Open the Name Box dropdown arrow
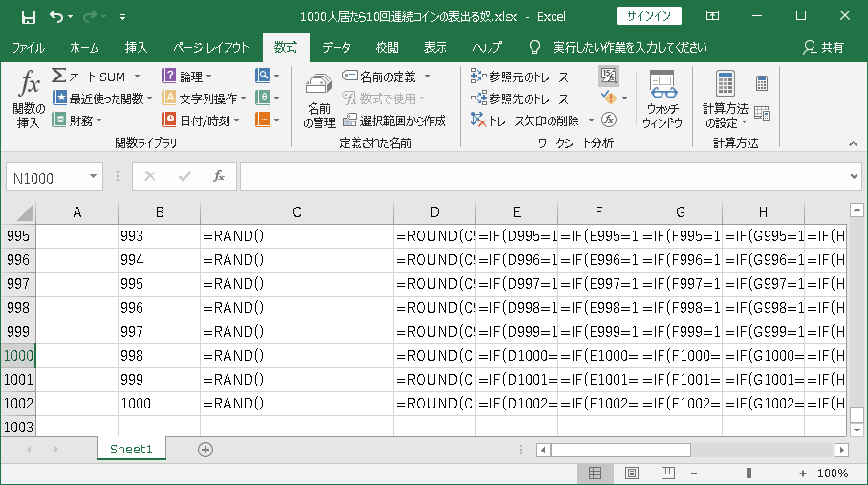Image resolution: width=868 pixels, height=485 pixels. [94, 177]
